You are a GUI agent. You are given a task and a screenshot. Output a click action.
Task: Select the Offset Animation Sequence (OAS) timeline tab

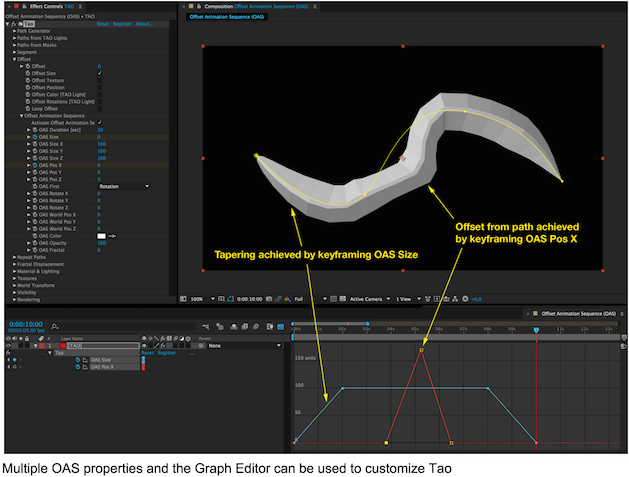point(578,314)
